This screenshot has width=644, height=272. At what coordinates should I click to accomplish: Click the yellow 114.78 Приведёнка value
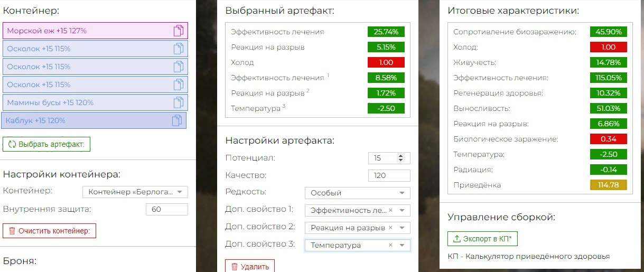[x=609, y=185]
